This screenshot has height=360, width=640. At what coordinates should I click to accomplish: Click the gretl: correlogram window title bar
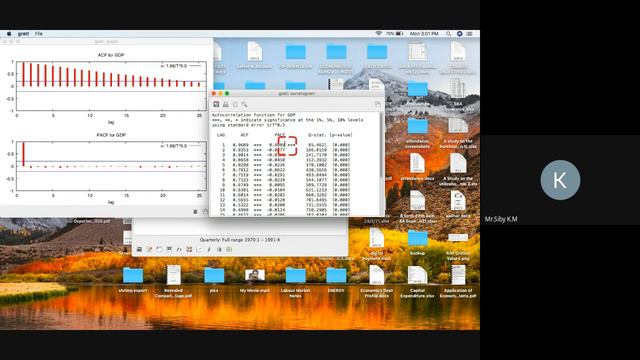(x=297, y=93)
